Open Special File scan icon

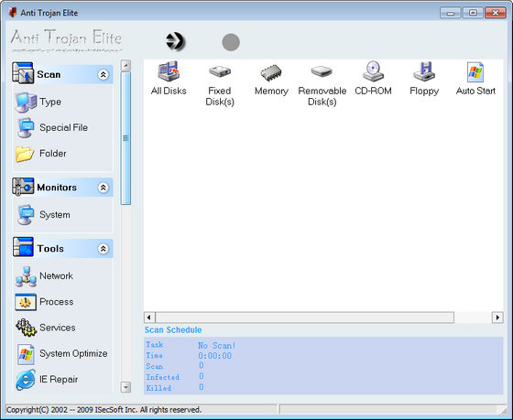[x=26, y=128]
